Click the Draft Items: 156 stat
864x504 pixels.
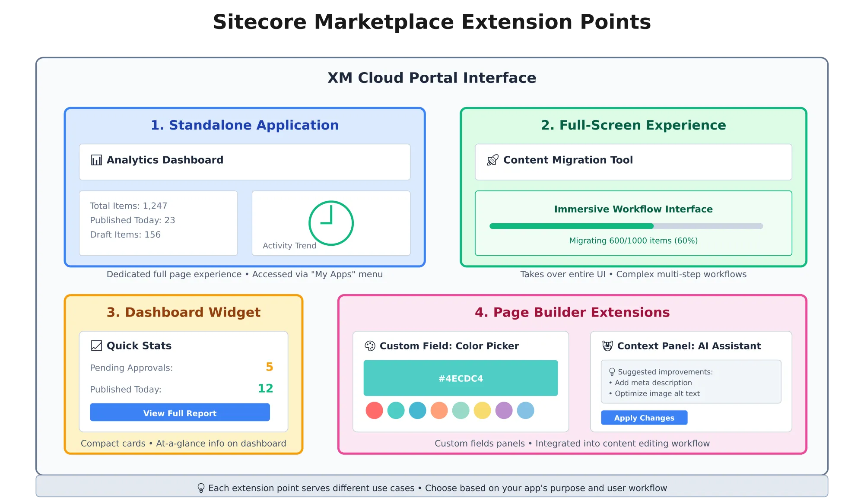[x=125, y=235]
